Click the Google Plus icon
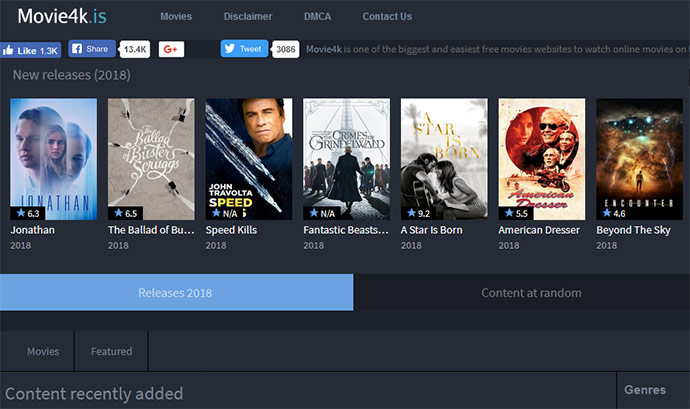Image resolution: width=690 pixels, height=409 pixels. (171, 49)
